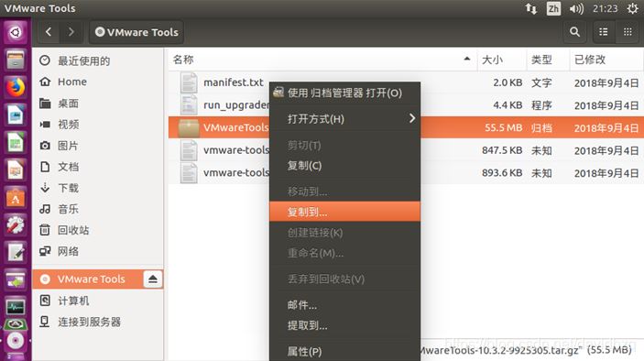
Task: Select the 893.6 KB vmware-tools file
Action: [x=406, y=173]
